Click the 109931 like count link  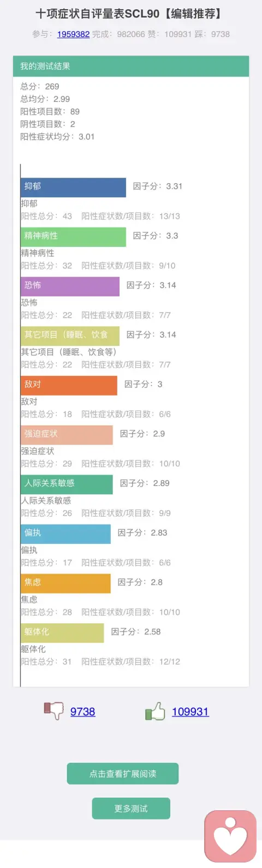[x=190, y=712]
